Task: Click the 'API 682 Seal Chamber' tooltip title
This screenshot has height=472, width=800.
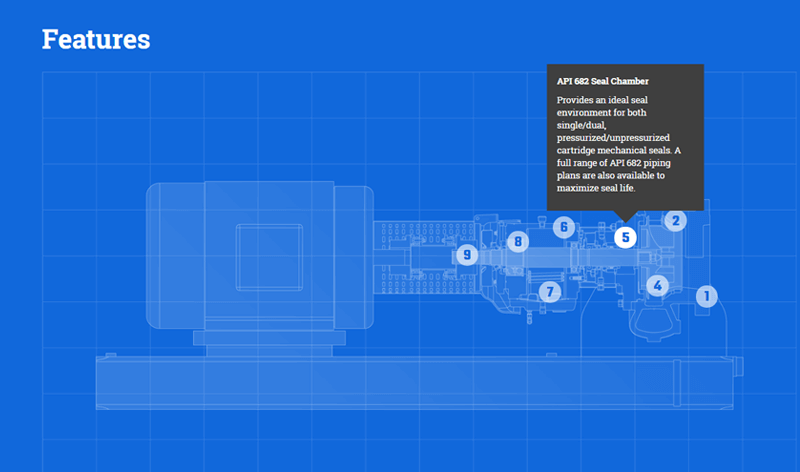Action: tap(603, 81)
